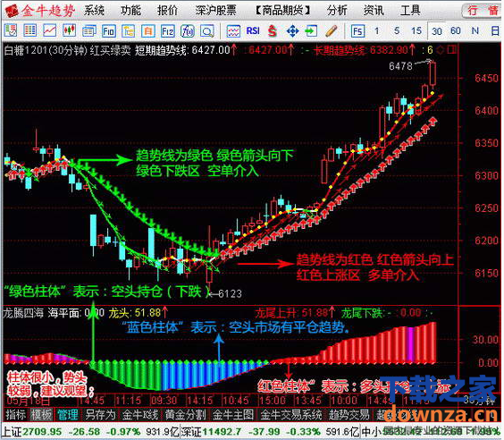504x440 pixels.
Task: Open the 分析 menu
Action: (x=337, y=11)
